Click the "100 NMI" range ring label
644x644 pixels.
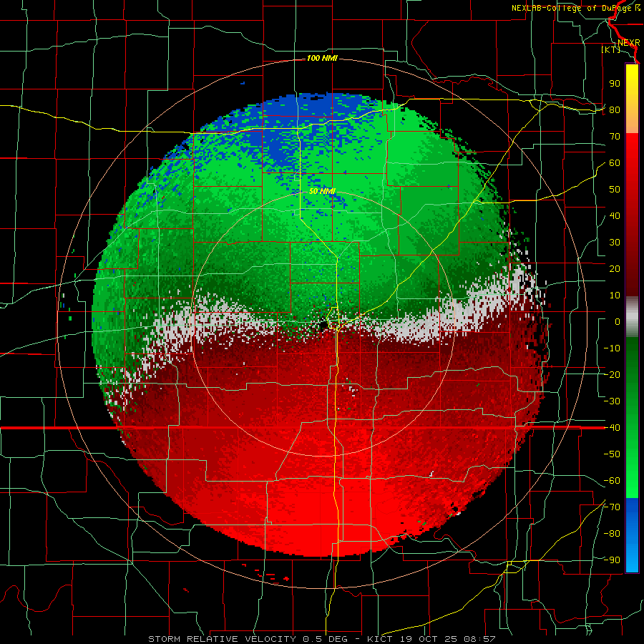322,59
